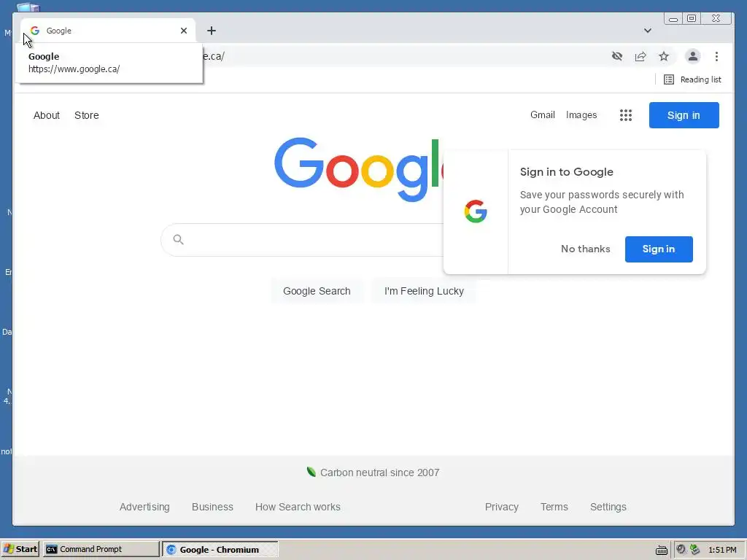Maximize the Chromium window
747x560 pixels.
click(692, 18)
